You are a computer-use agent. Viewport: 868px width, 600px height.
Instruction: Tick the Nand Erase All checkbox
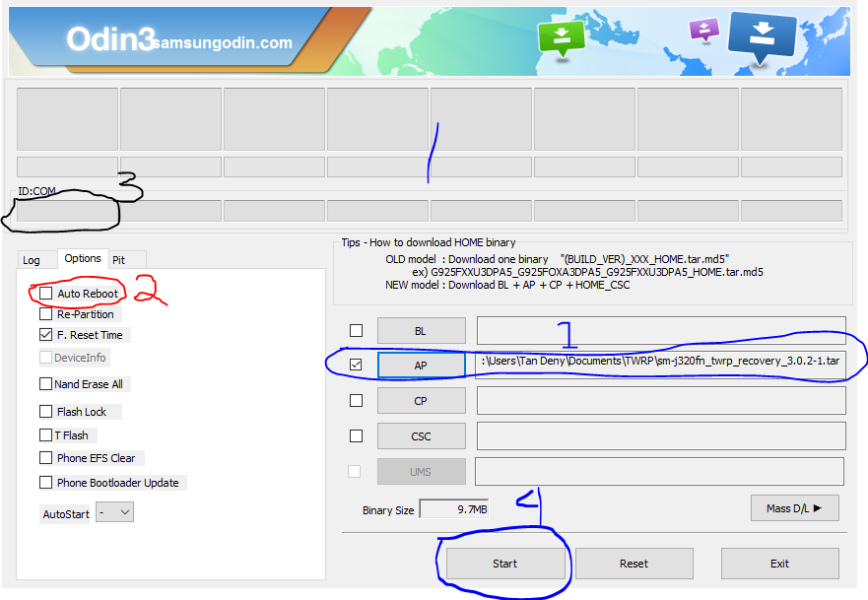click(x=46, y=383)
